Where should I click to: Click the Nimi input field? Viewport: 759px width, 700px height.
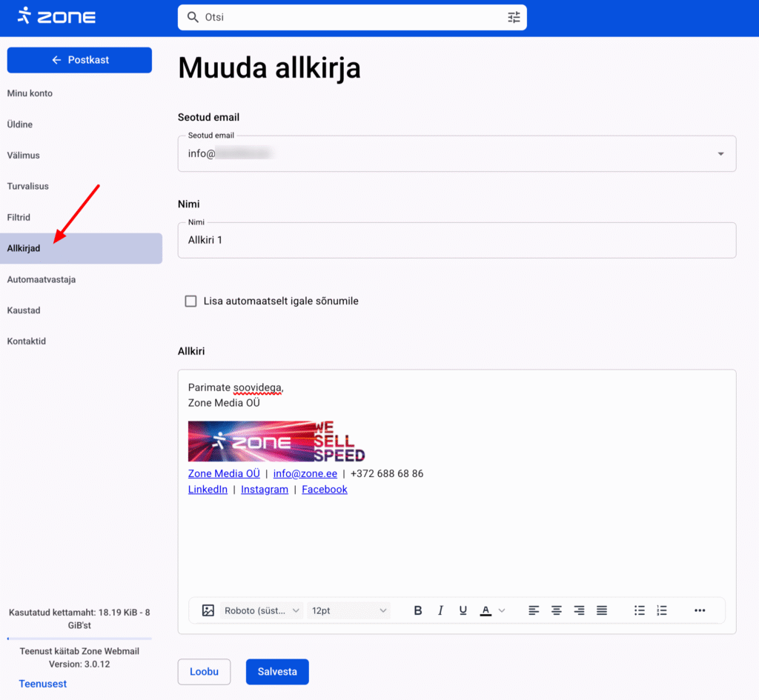pos(457,241)
